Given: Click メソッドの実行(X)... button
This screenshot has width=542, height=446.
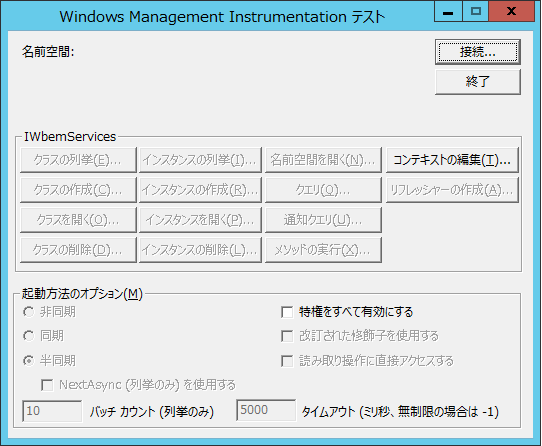Looking at the screenshot, I should [x=323, y=250].
